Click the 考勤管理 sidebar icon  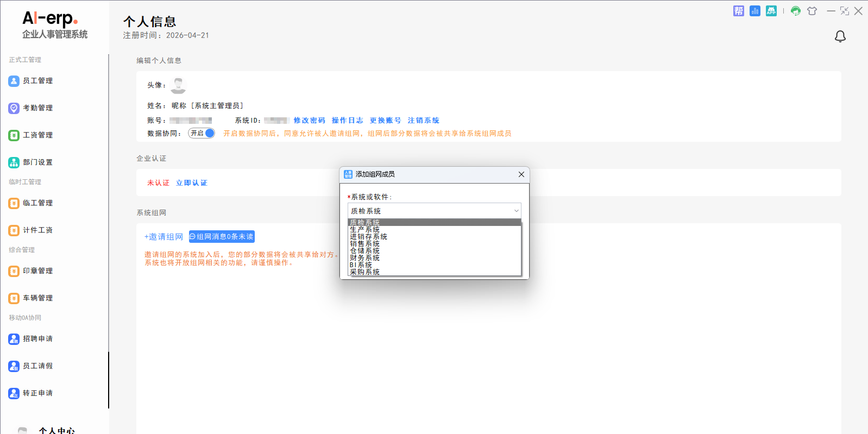(x=14, y=108)
